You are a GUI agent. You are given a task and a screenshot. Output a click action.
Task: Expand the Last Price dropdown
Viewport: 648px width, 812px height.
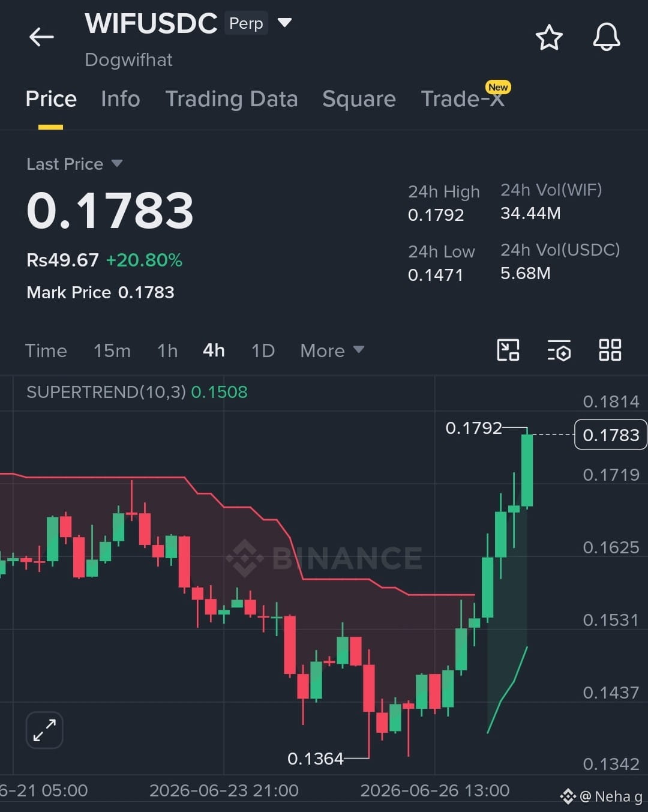pos(117,163)
